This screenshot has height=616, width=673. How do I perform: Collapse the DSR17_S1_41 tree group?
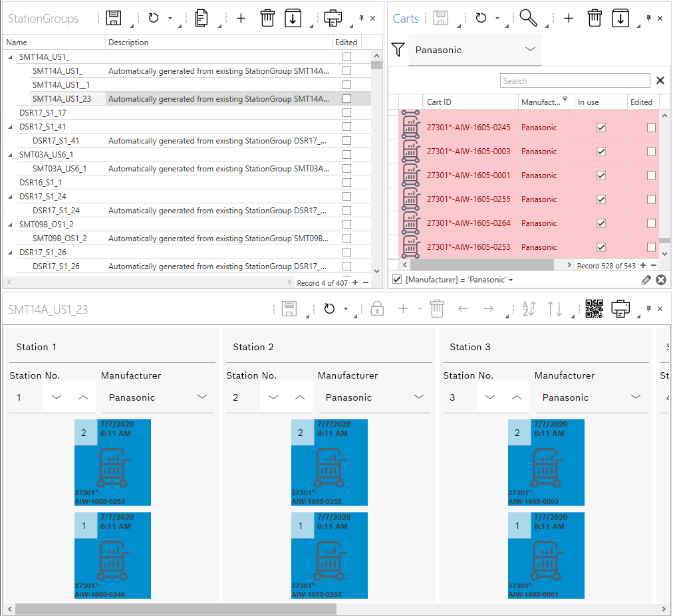point(10,127)
